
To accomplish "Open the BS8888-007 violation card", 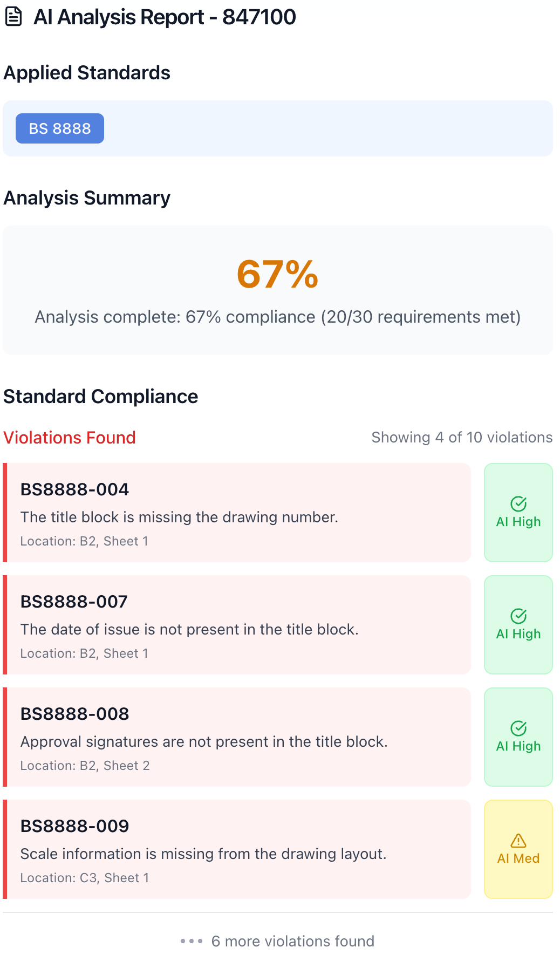I will tap(237, 625).
